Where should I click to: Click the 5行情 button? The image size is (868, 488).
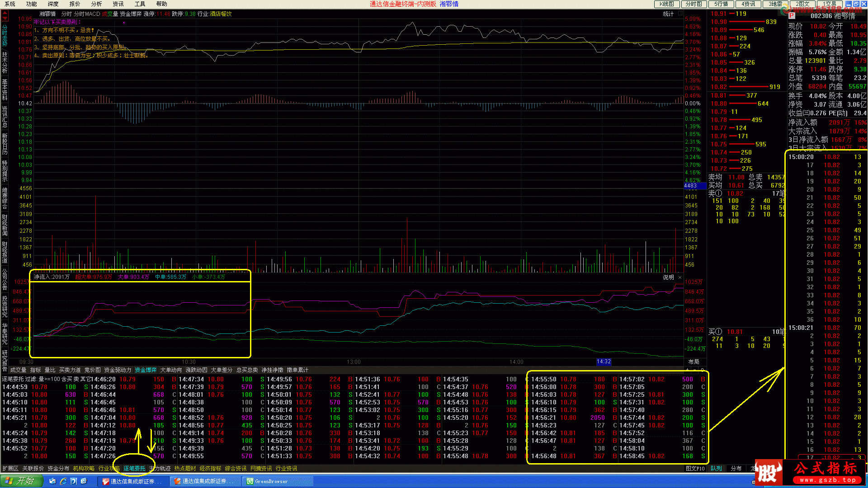(721, 4)
